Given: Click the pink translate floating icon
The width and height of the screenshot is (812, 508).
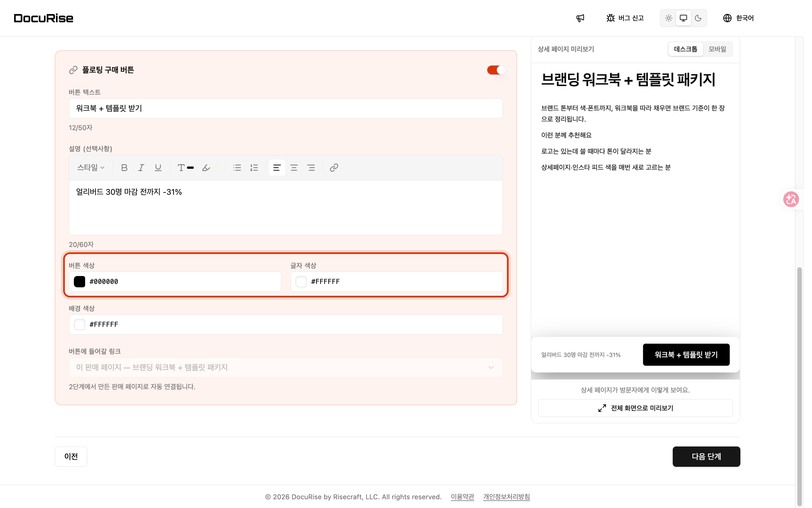Looking at the screenshot, I should coord(791,199).
